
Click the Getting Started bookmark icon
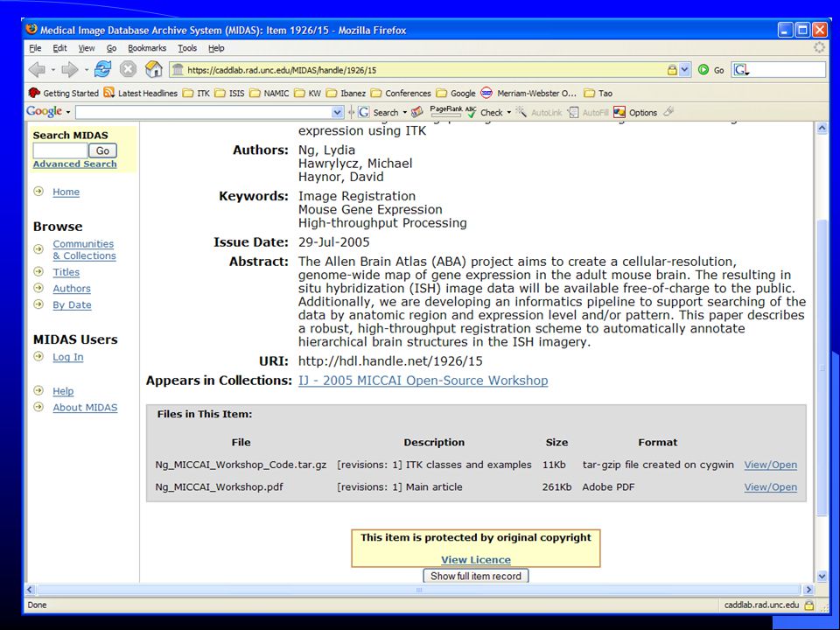(x=34, y=93)
